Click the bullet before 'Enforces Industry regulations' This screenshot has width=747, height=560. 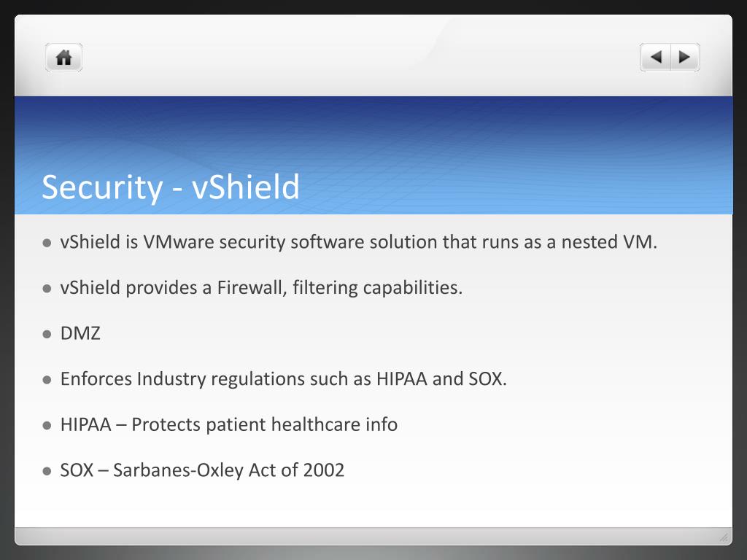point(47,380)
